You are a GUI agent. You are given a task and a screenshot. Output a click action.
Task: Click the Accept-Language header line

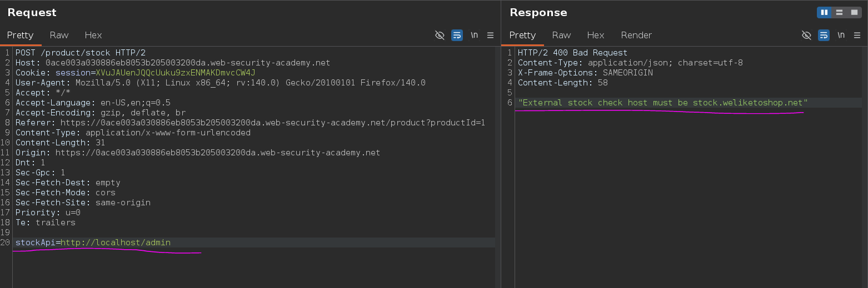click(93, 103)
